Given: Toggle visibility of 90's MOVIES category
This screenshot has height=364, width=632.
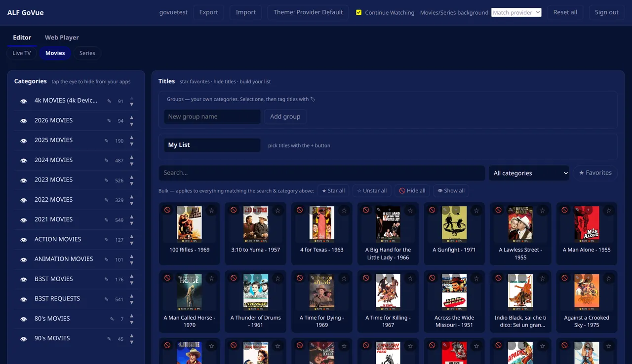Looking at the screenshot, I should point(23,339).
